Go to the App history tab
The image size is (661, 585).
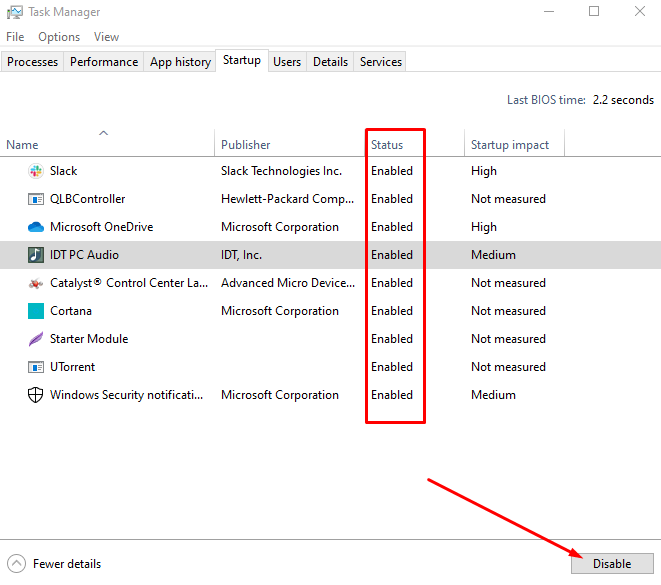pyautogui.click(x=180, y=62)
